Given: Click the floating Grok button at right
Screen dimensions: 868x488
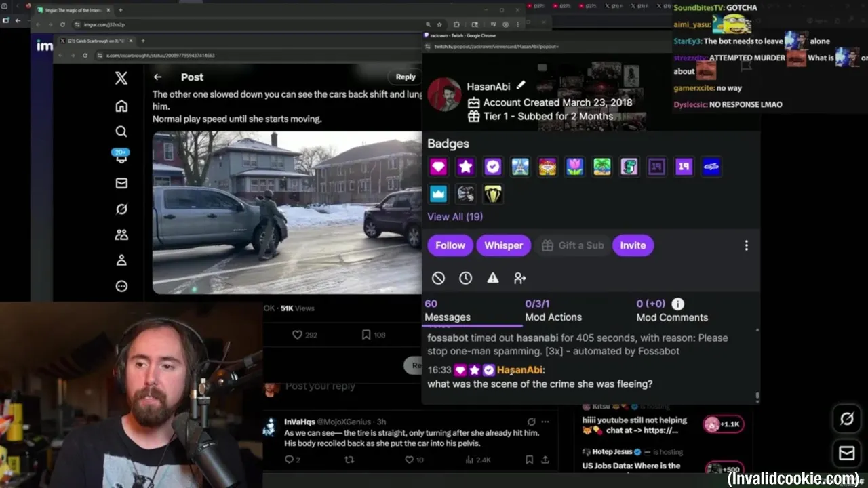Looking at the screenshot, I should click(x=847, y=419).
